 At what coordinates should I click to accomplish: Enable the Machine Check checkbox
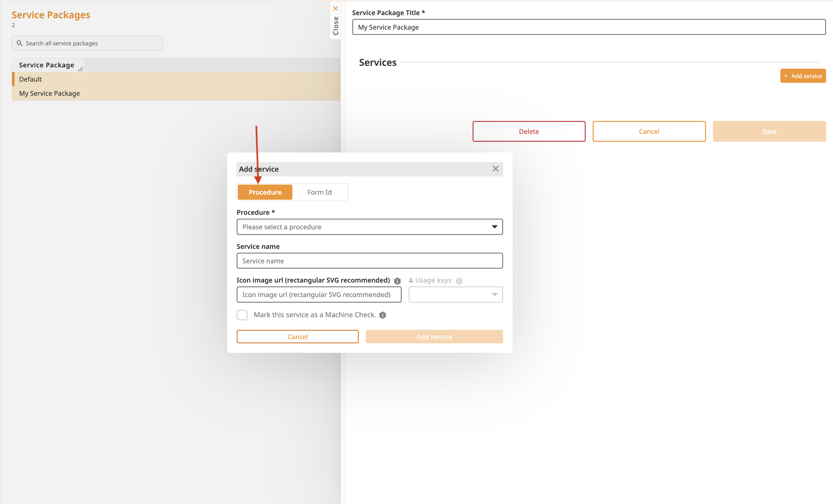tap(242, 315)
